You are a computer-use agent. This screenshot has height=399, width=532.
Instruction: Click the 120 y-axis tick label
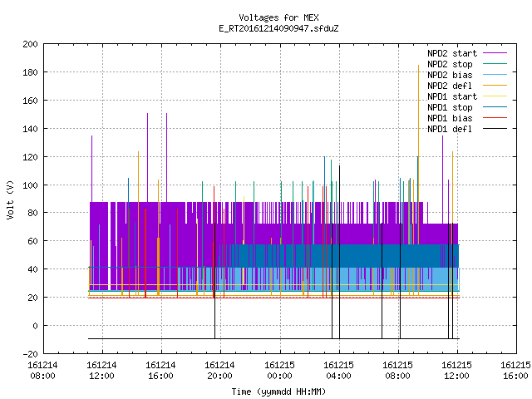(x=30, y=157)
